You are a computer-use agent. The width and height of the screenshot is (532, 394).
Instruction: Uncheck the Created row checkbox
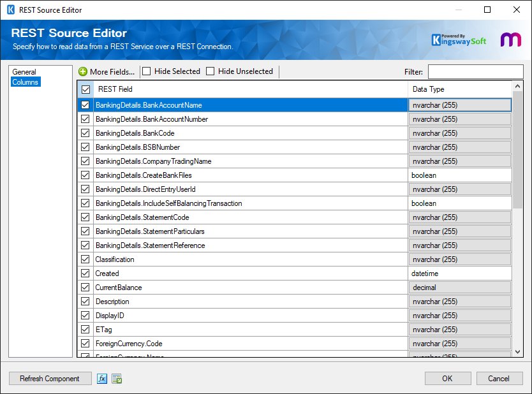pyautogui.click(x=85, y=274)
